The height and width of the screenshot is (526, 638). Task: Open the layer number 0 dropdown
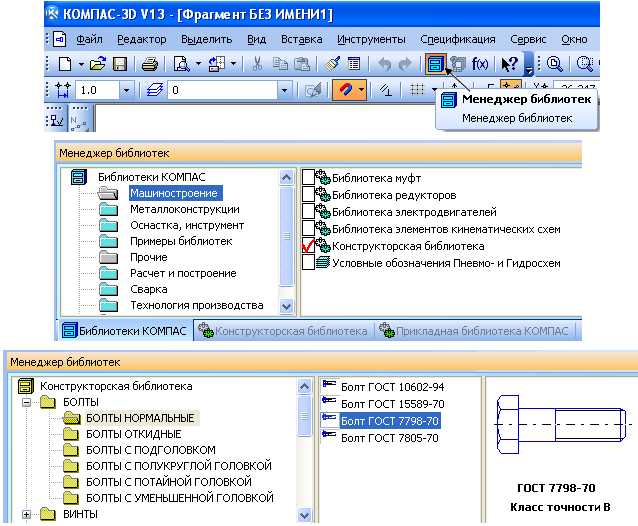[x=284, y=90]
